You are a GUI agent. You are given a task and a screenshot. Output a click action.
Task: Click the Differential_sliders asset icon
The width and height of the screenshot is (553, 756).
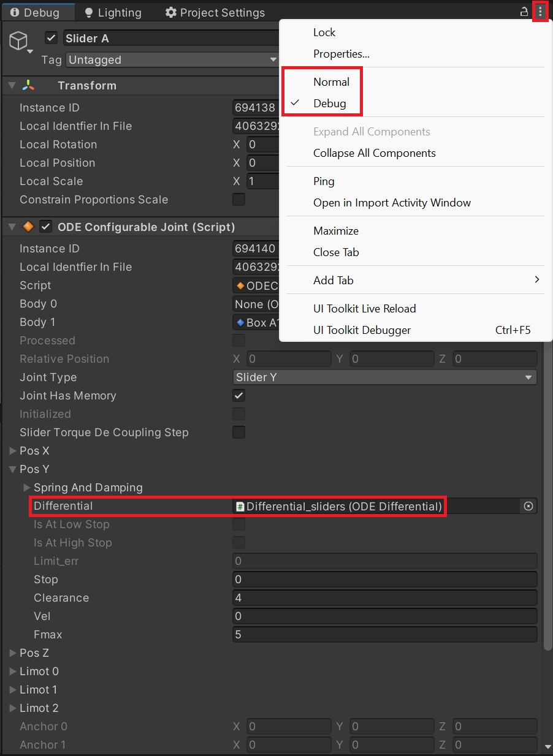242,506
